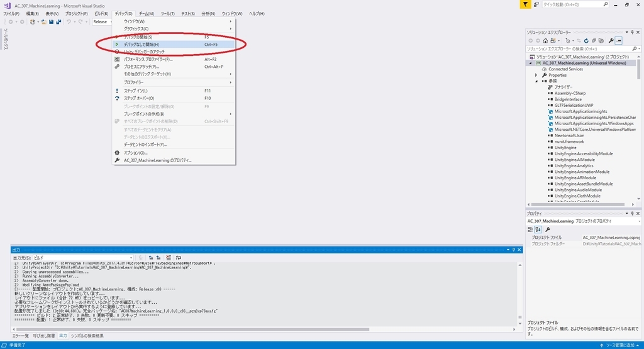This screenshot has height=349, width=644.
Task: Click Property Pages wrench icon in Properties panel
Action: click(x=548, y=230)
